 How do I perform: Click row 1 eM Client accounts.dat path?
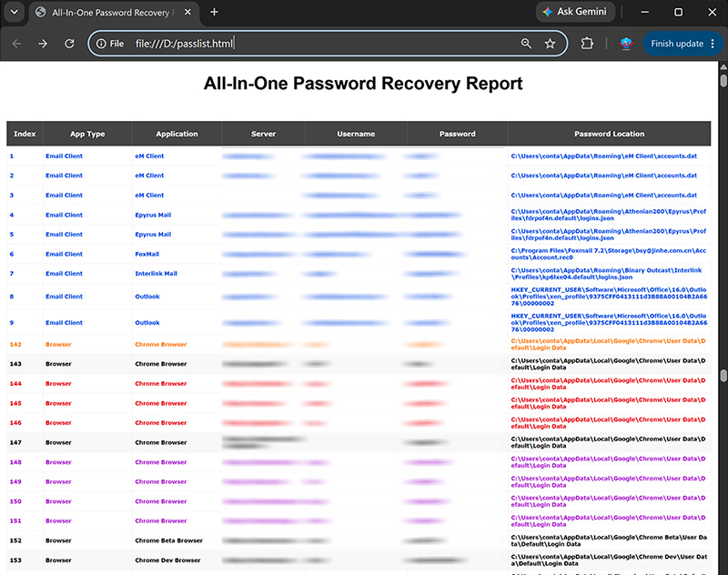coord(604,156)
